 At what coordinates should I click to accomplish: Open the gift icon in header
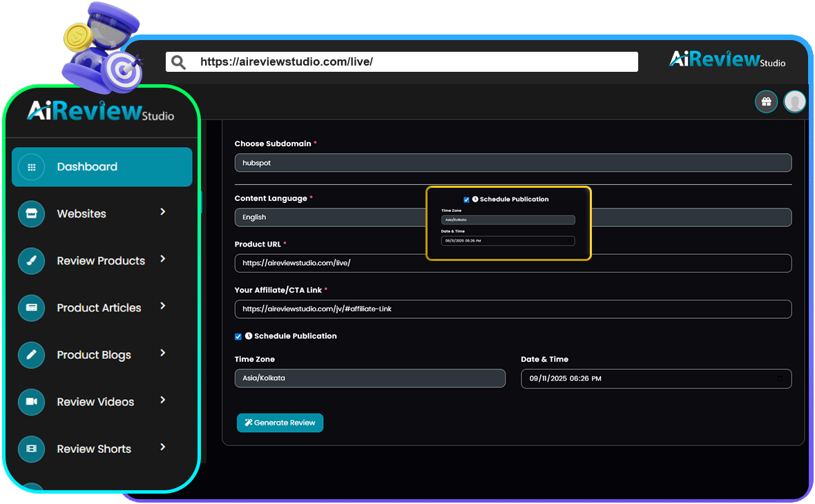coord(766,102)
